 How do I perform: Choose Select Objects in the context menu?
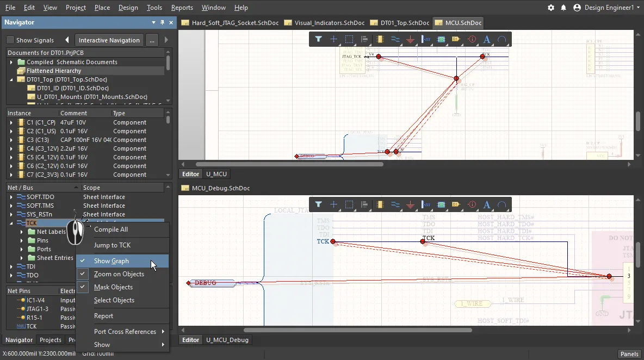122,300
